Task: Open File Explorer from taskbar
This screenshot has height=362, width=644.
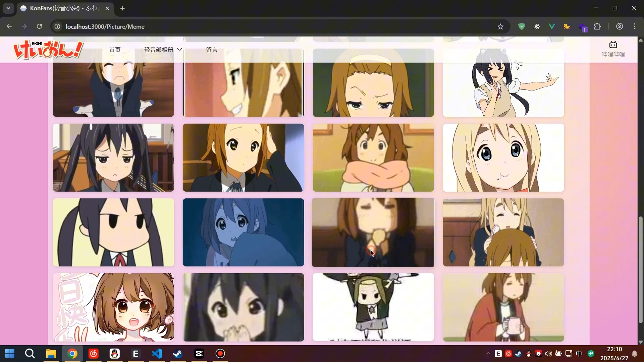Action: coord(51,354)
